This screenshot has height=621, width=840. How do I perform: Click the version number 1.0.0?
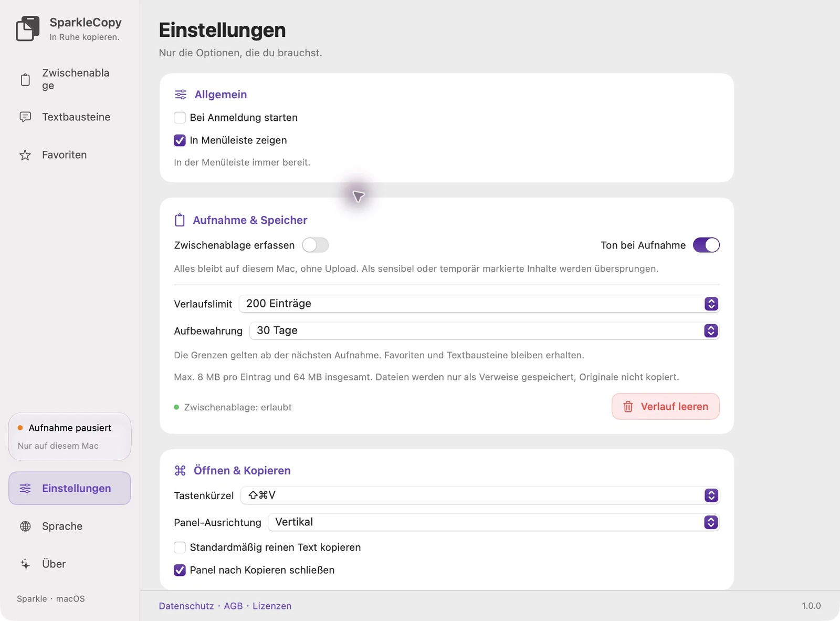coord(811,606)
